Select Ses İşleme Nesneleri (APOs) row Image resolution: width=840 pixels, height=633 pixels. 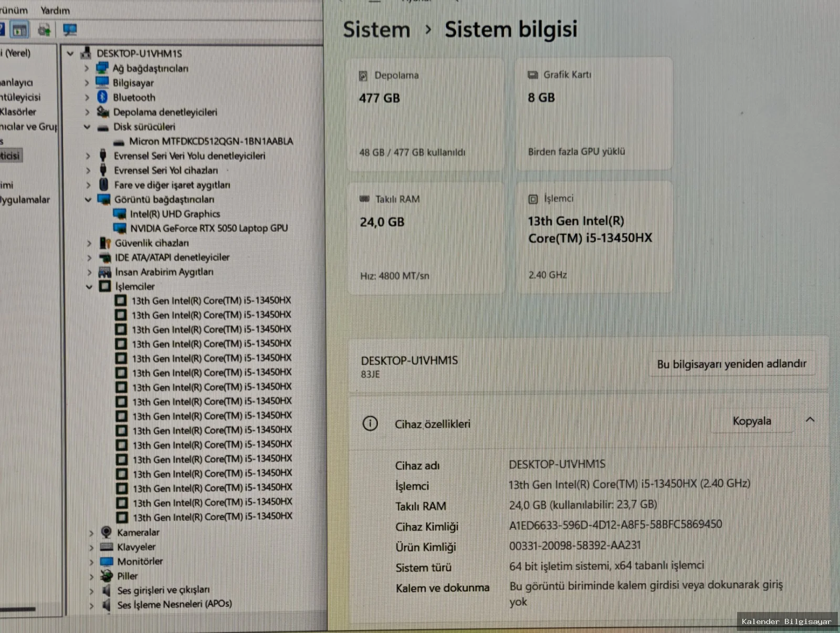pyautogui.click(x=174, y=604)
